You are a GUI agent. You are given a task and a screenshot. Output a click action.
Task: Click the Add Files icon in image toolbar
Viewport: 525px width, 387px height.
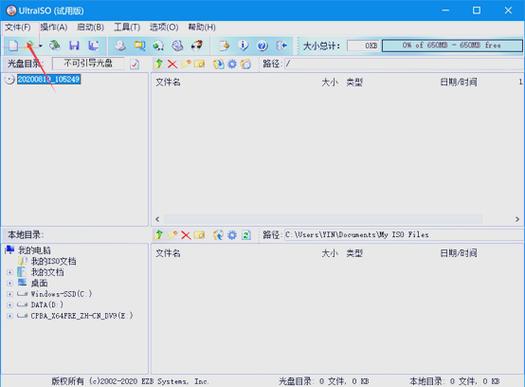(x=218, y=64)
